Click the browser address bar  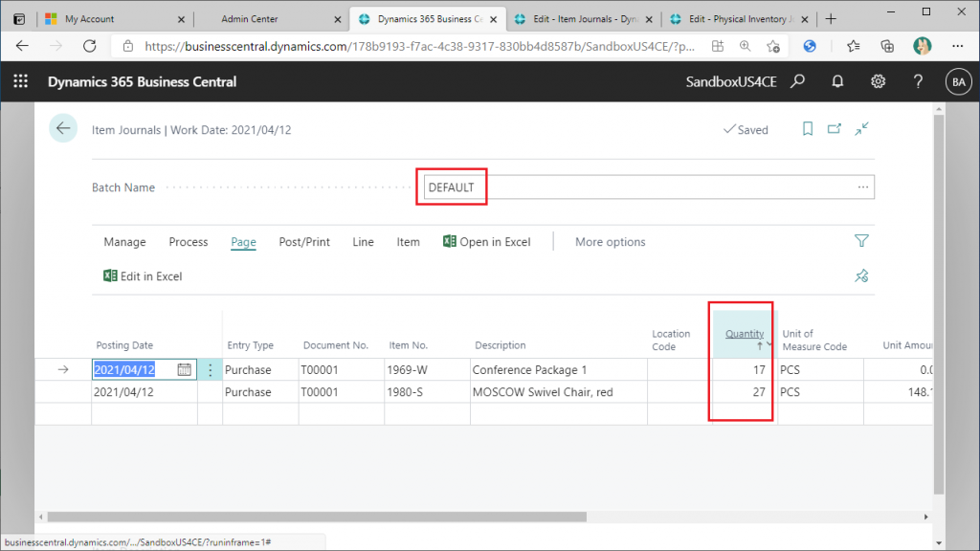419,46
